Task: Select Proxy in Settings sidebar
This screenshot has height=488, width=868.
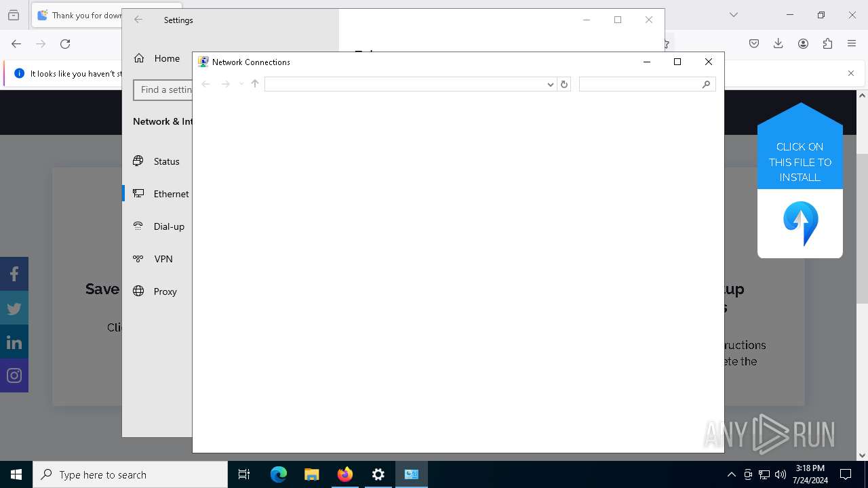Action: pos(157,291)
